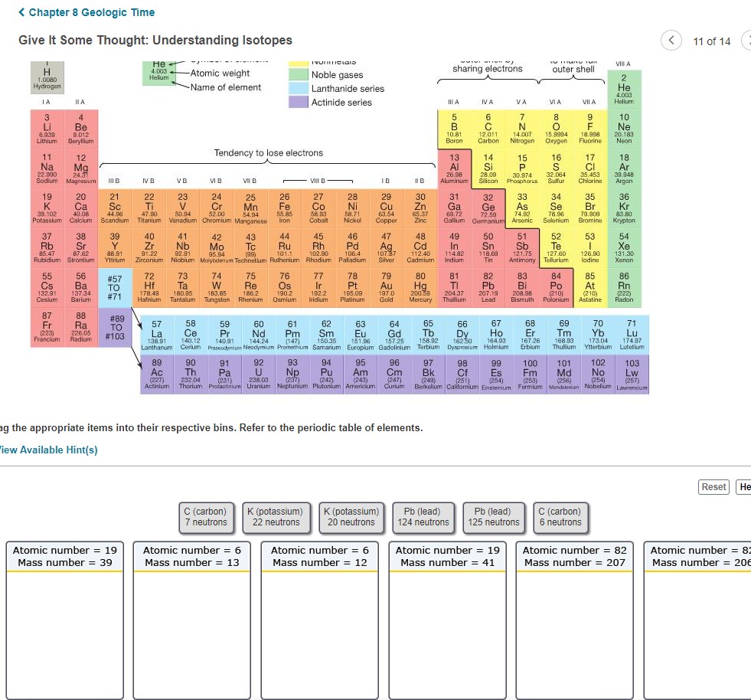Click the '11 of 14' page counter
This screenshot has height=700, width=751.
[712, 41]
